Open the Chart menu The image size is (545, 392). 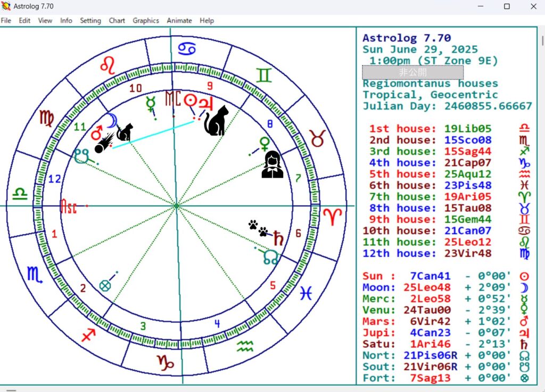click(117, 21)
